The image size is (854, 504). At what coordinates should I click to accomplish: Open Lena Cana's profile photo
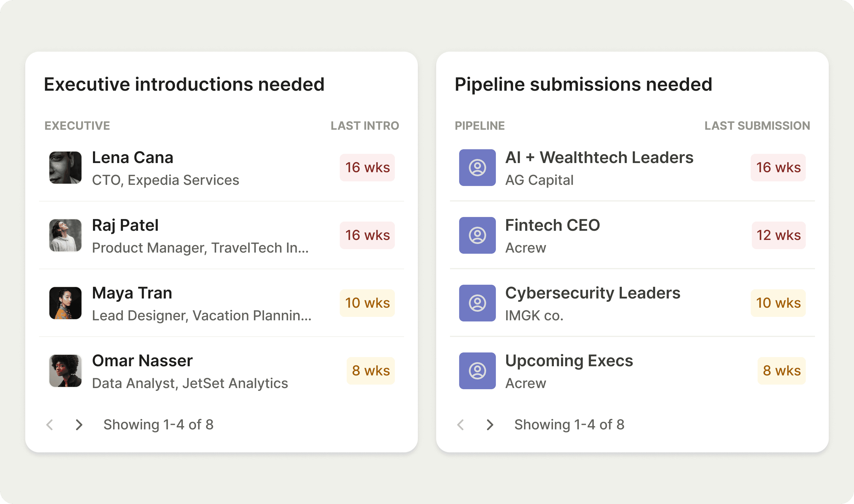(65, 167)
